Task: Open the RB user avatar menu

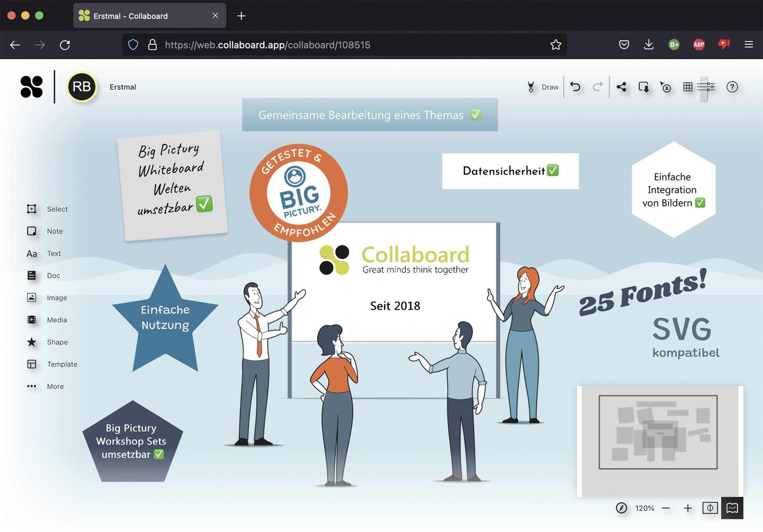Action: point(82,87)
